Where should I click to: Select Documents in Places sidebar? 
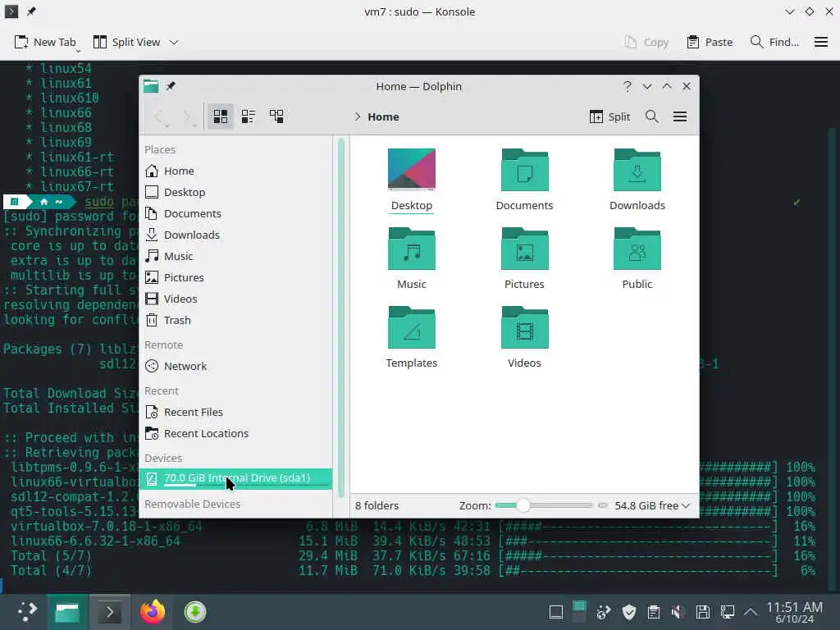235,214
